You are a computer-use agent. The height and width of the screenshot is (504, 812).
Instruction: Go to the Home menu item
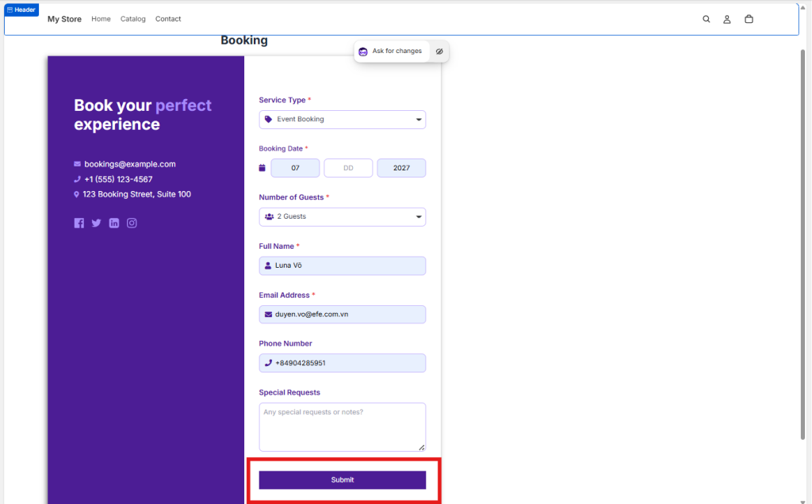pos(101,19)
